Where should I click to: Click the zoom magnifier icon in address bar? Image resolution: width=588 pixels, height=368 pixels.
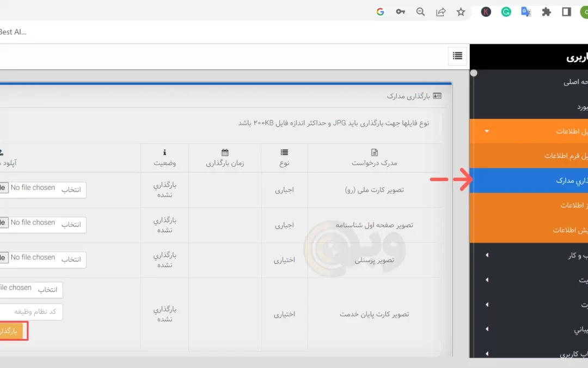420,12
